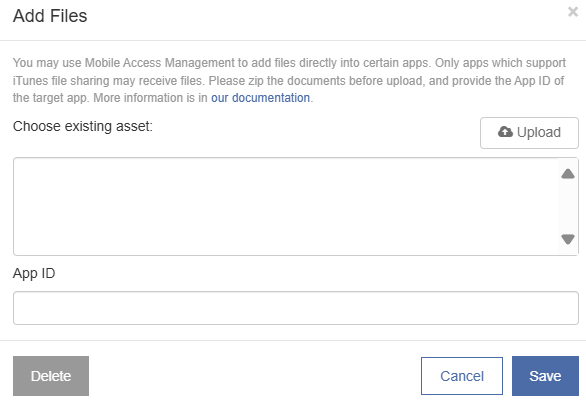Click the empty space inside the asset list
The image size is (586, 404).
point(286,206)
